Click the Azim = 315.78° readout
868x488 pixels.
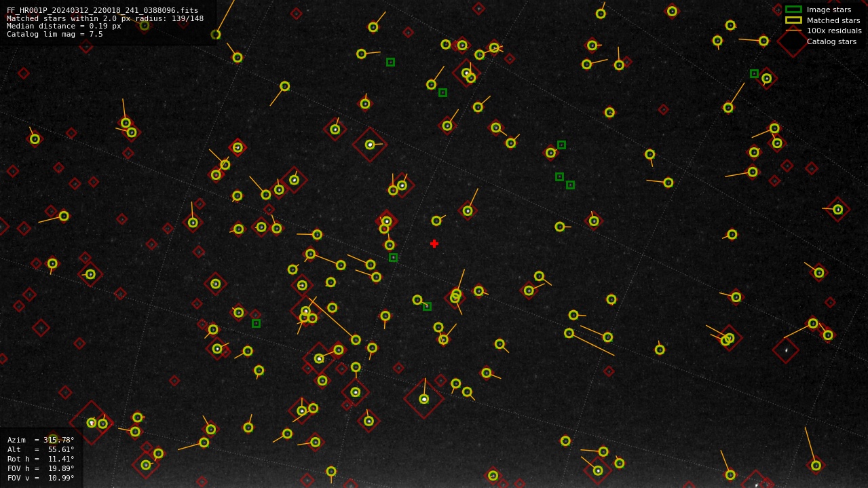click(x=41, y=440)
